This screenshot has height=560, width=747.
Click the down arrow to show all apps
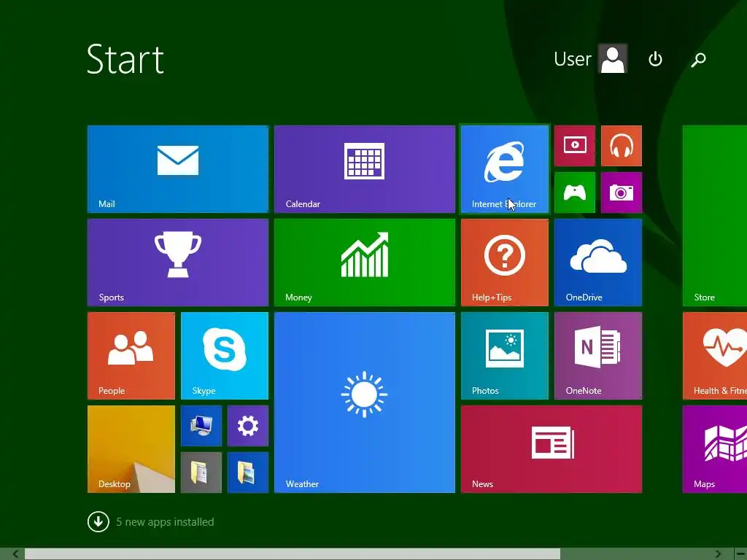(98, 522)
